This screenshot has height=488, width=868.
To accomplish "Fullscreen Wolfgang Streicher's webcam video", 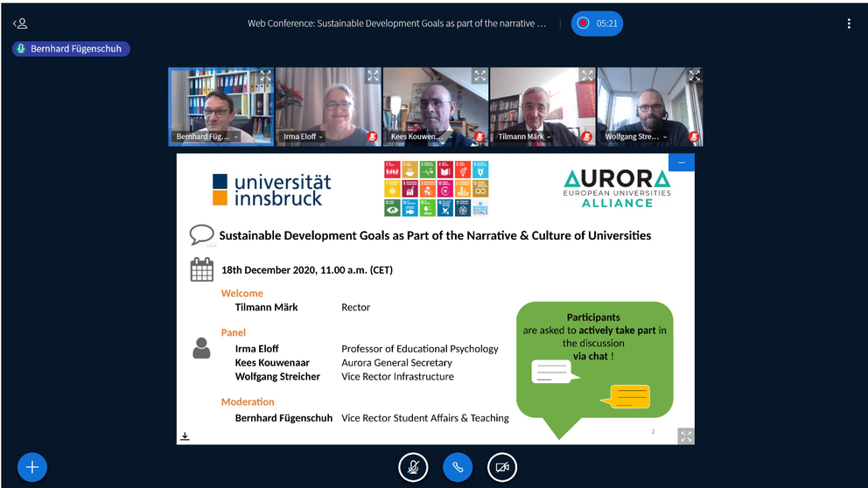I will [694, 76].
